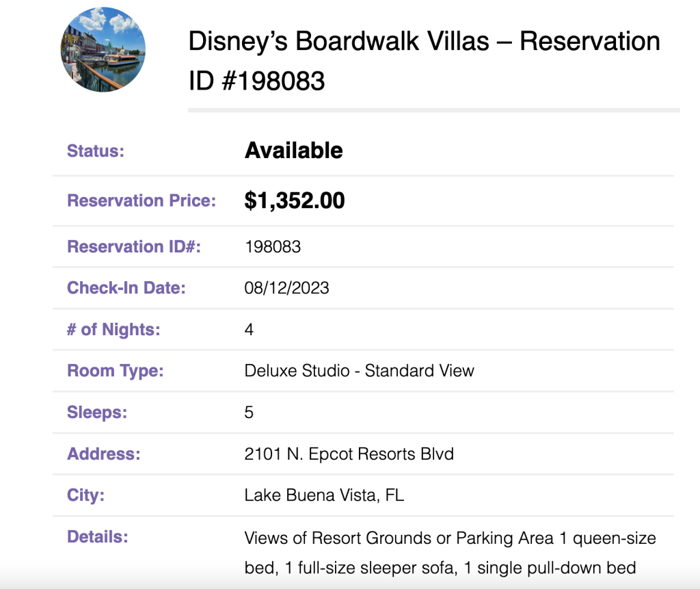Click the 08/12/2023 check-in date

pos(286,288)
